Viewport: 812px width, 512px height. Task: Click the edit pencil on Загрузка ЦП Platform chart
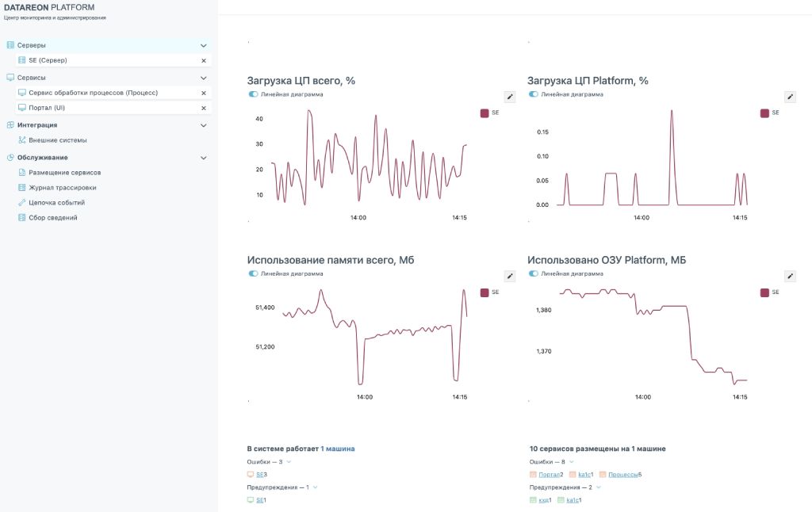pos(790,97)
